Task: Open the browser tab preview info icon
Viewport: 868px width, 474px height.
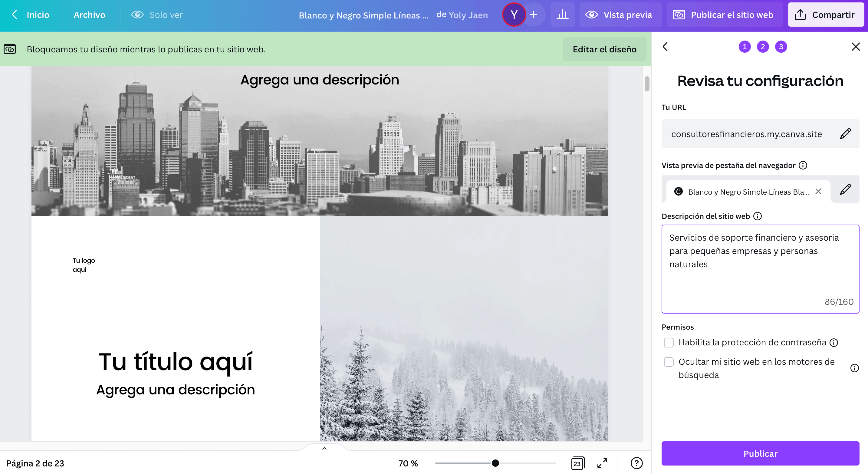Action: pos(803,165)
